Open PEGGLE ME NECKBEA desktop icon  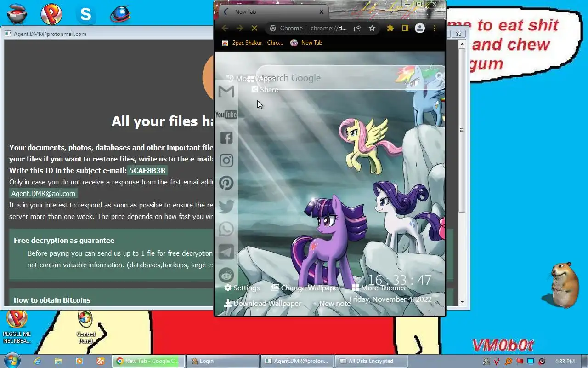point(17,327)
